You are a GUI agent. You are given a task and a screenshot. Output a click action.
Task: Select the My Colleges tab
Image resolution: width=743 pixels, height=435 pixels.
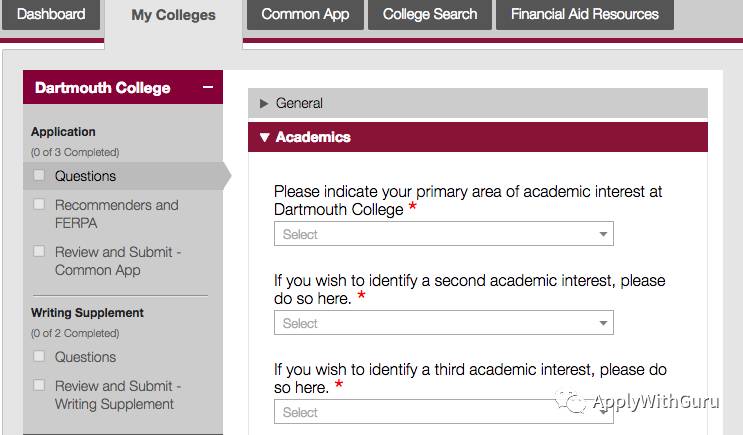(x=173, y=16)
